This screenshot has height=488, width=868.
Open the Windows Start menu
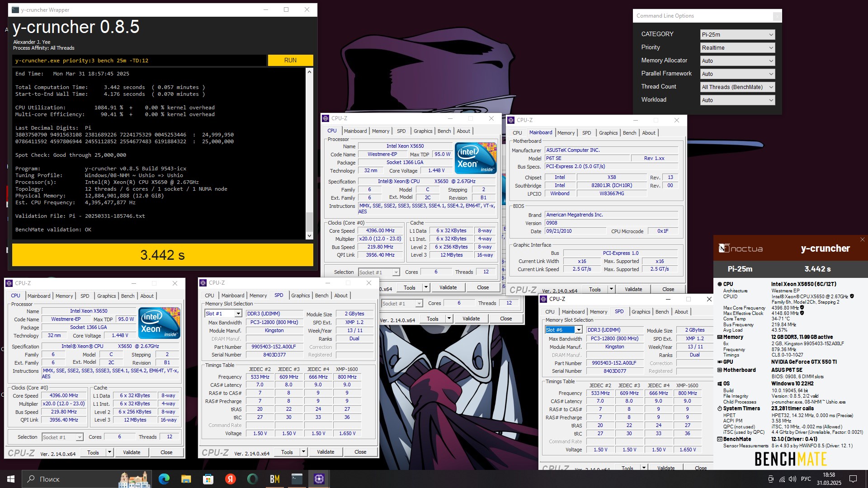tap(11, 479)
